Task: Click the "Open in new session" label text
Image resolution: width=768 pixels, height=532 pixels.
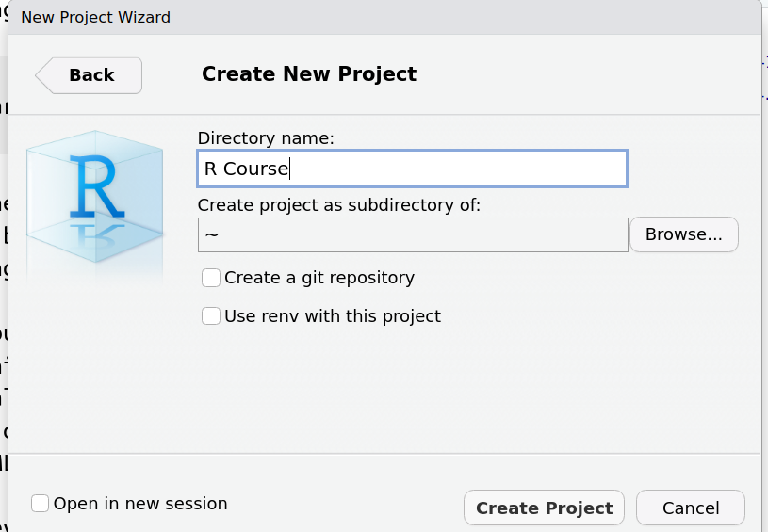Action: coord(139,504)
